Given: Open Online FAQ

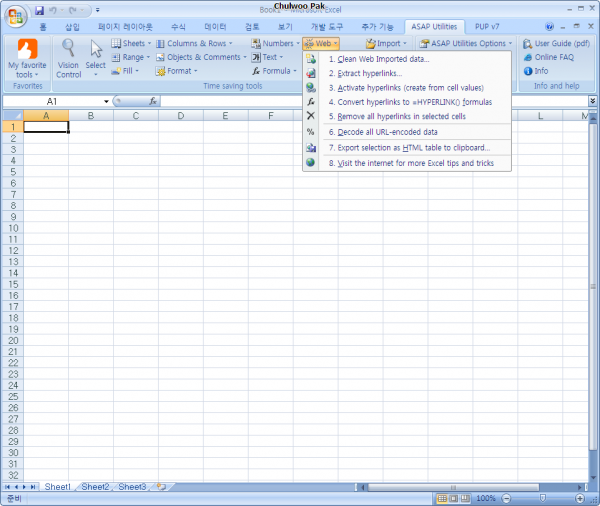Looking at the screenshot, I should [x=549, y=57].
